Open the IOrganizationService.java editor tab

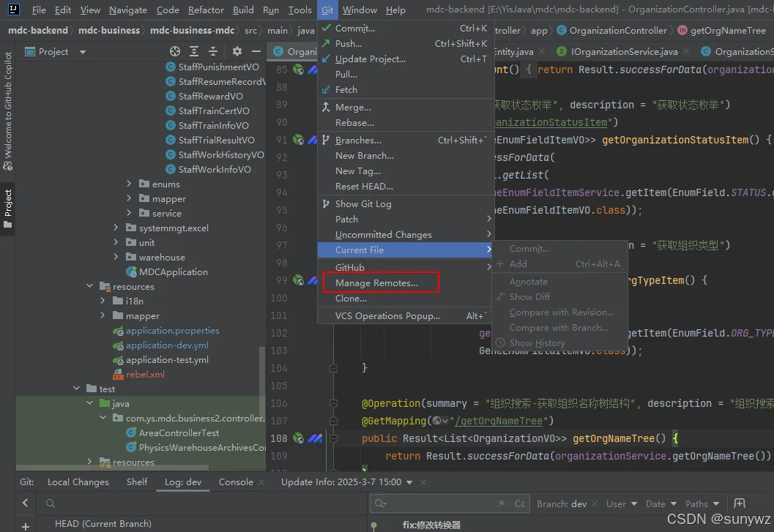click(x=624, y=51)
